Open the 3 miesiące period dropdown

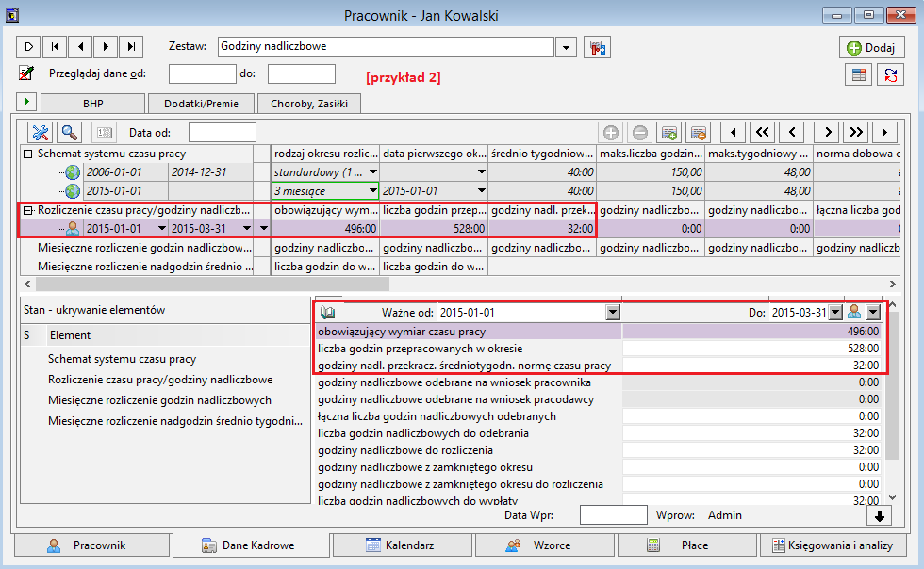pos(372,191)
